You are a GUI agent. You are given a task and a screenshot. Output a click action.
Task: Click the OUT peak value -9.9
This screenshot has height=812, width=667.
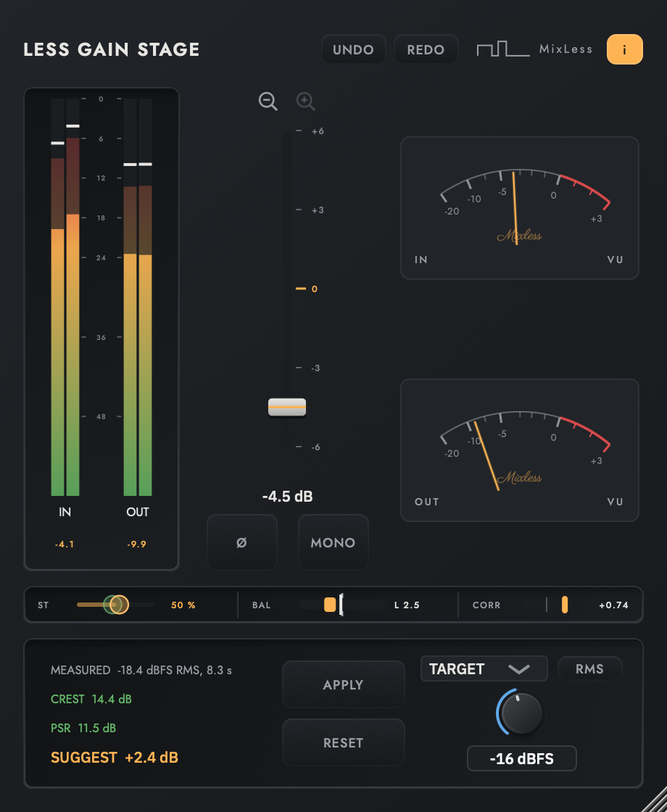[x=137, y=544]
